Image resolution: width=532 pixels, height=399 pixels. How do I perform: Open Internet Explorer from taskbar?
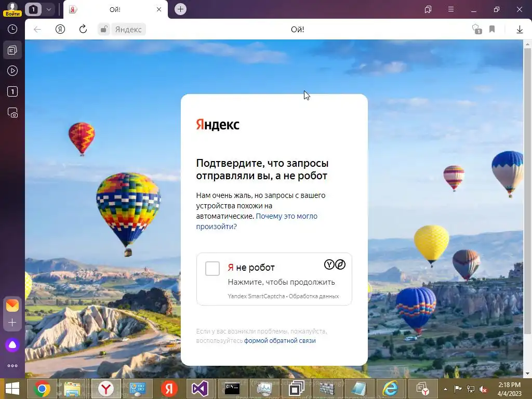(391, 389)
